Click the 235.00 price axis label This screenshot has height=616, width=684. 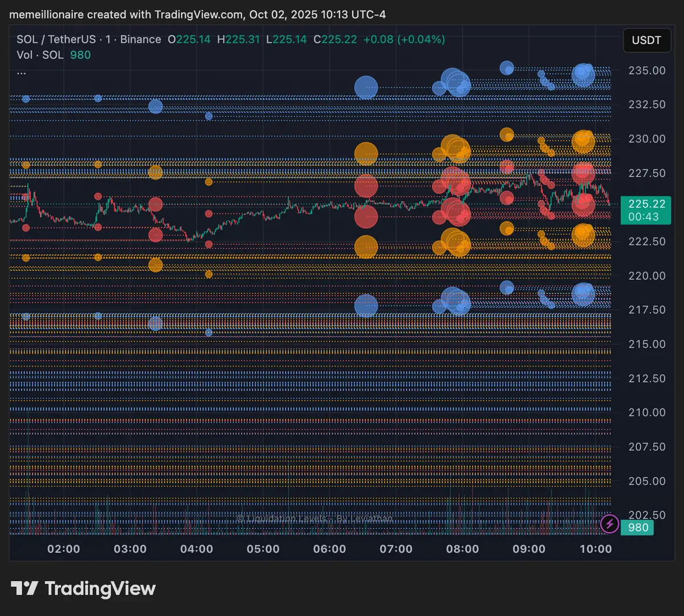(647, 71)
